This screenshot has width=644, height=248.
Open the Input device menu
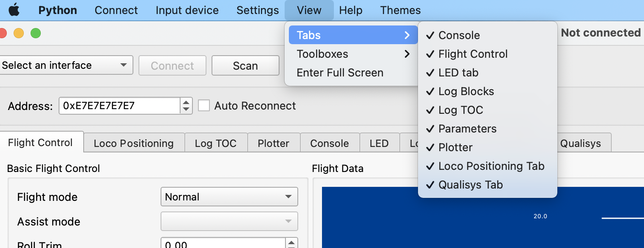pos(187,10)
